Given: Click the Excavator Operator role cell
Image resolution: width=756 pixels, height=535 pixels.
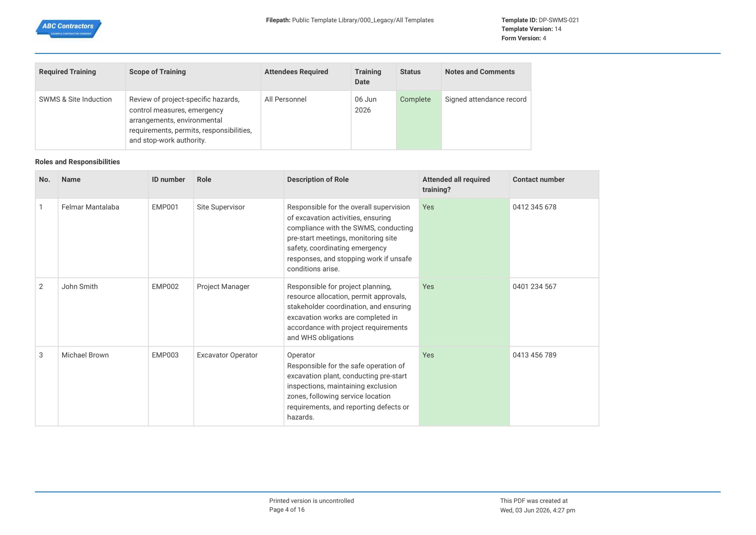Looking at the screenshot, I should pyautogui.click(x=239, y=386).
